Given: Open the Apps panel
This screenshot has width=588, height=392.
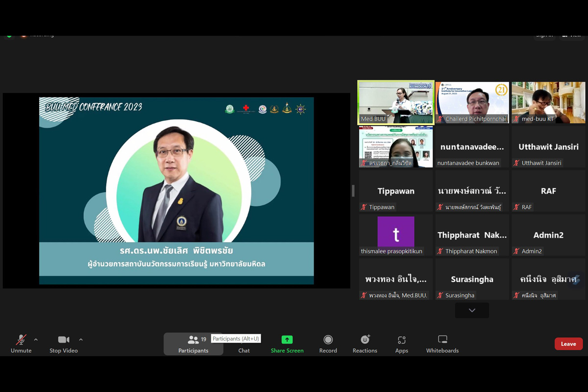Looking at the screenshot, I should pyautogui.click(x=401, y=344).
